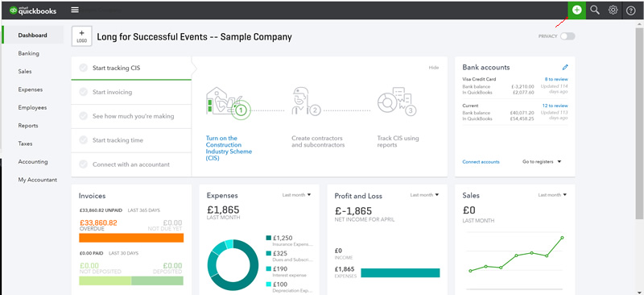644x295 pixels.
Task: Select the Start tracking CIS tab
Action: (x=131, y=68)
